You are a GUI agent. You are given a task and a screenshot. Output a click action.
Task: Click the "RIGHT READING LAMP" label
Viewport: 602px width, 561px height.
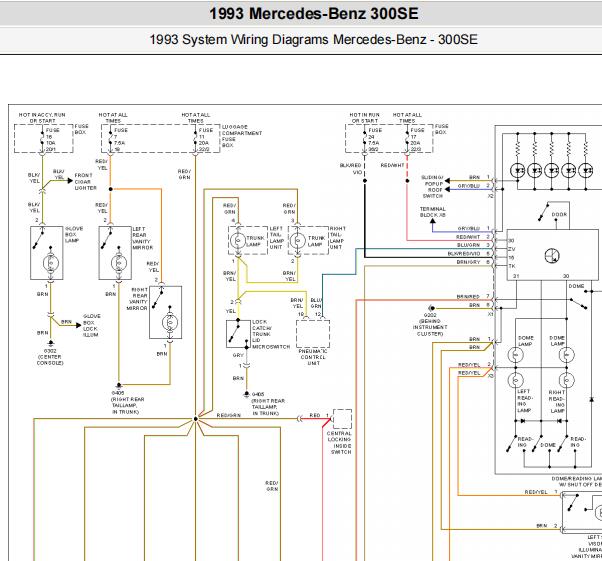(557, 401)
